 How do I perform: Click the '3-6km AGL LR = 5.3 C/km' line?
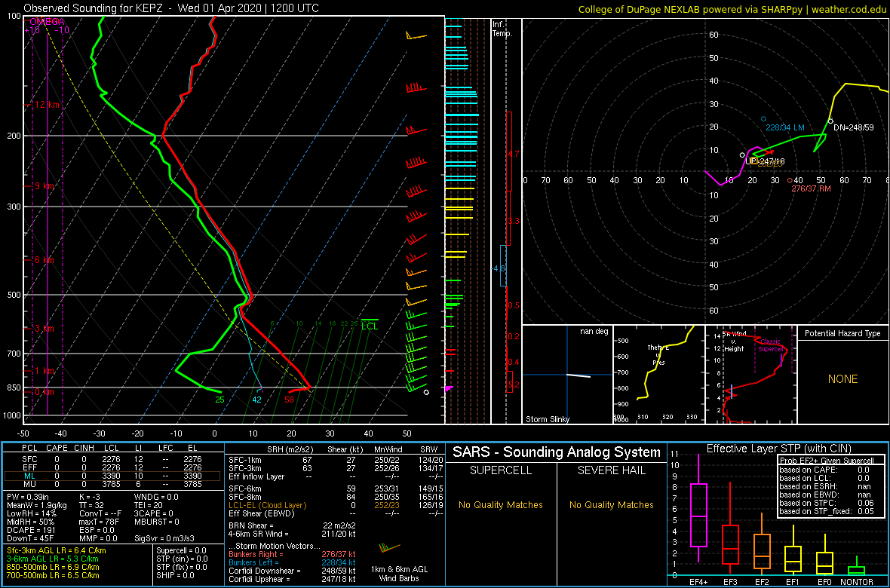click(54, 559)
